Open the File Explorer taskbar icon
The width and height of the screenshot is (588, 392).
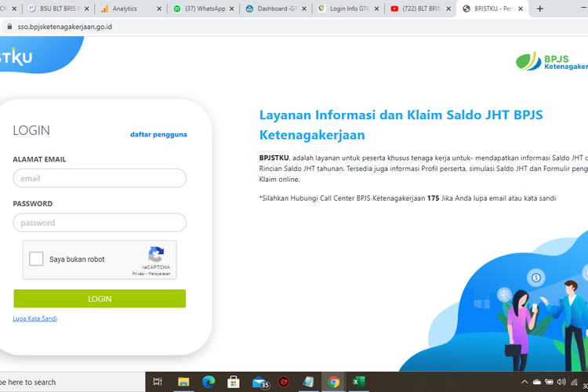click(x=183, y=382)
